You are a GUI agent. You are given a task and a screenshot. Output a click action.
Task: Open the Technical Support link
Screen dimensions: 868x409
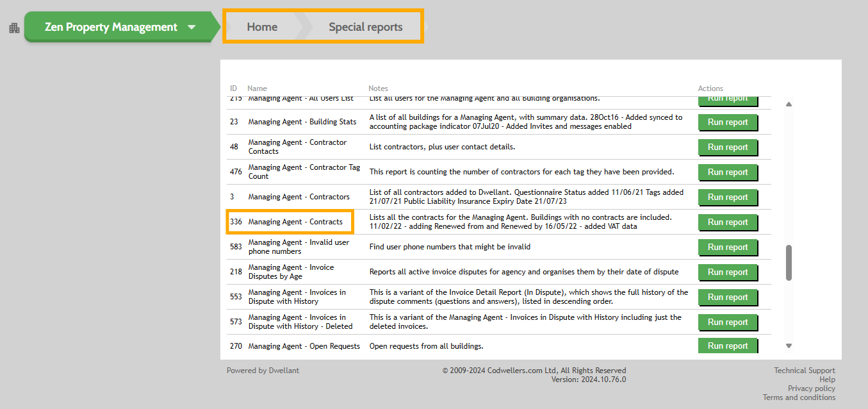click(805, 370)
